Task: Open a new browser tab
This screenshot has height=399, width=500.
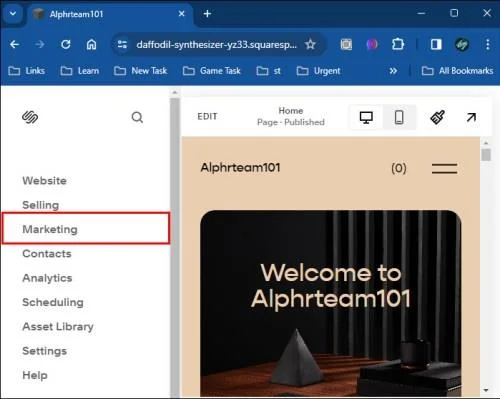Action: 207,14
